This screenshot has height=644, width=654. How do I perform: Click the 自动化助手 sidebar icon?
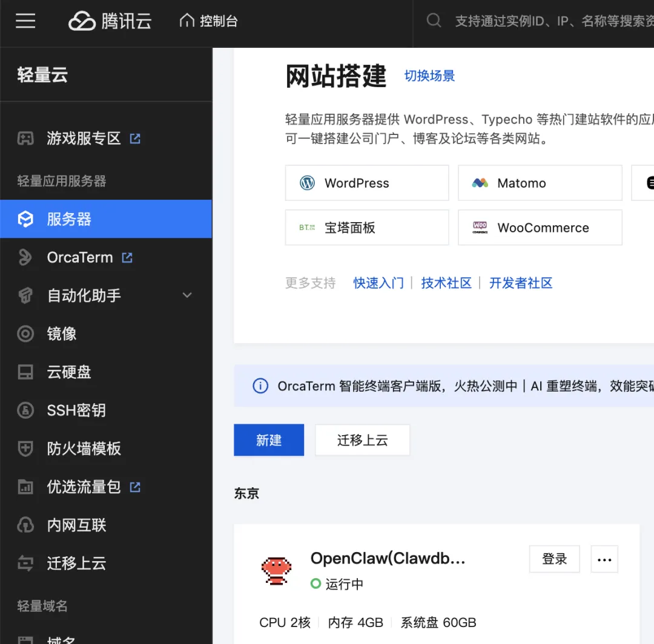[x=25, y=295]
